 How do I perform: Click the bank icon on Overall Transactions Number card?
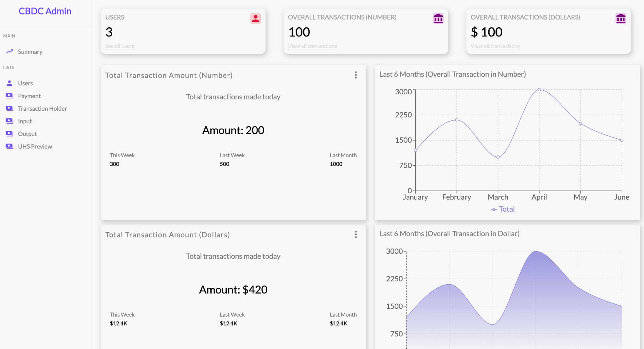pos(438,19)
